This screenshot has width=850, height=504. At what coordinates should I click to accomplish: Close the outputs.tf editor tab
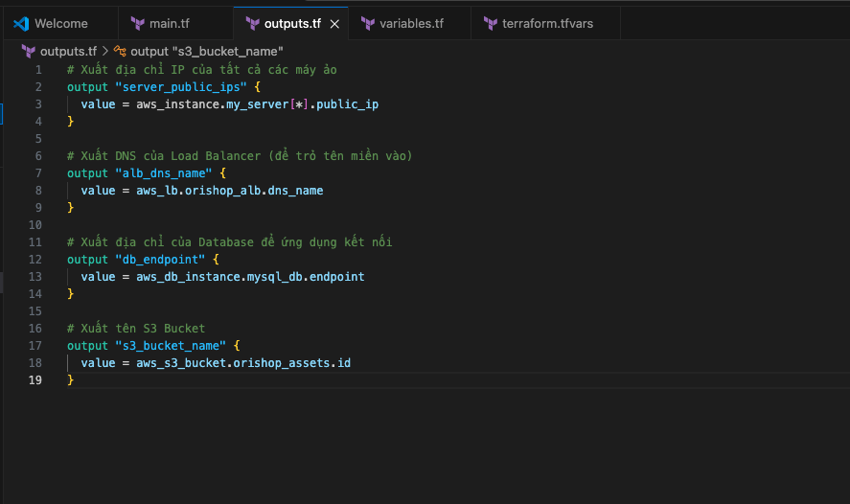click(334, 23)
